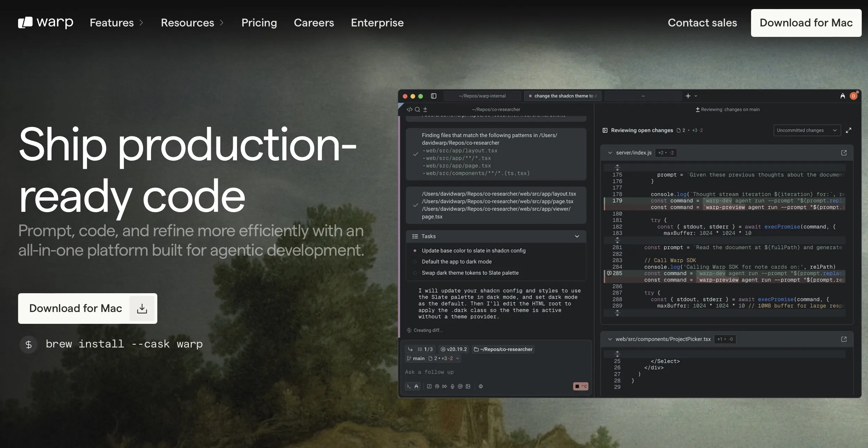Click the header Download for Mac button
868x448 pixels.
coord(806,23)
